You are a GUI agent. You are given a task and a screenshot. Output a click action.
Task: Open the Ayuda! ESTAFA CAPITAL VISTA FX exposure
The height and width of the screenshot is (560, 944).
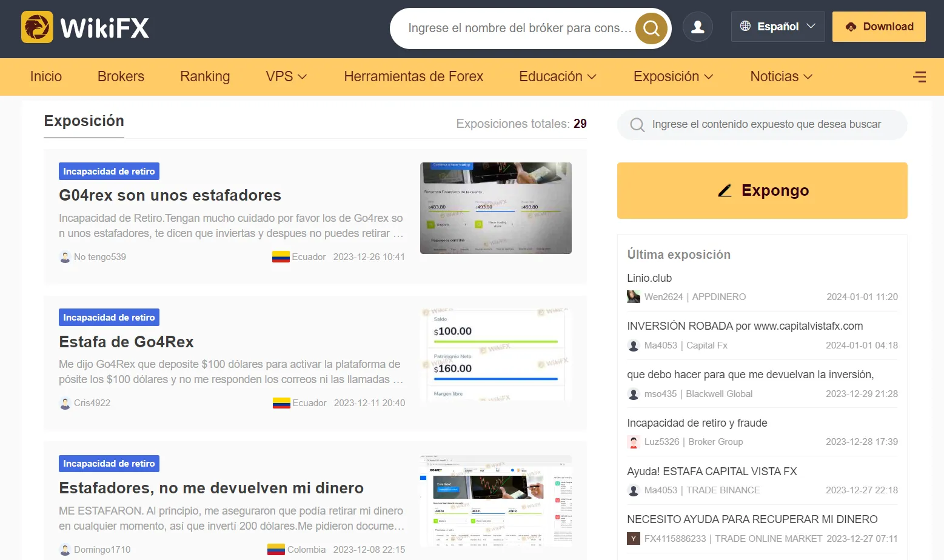point(712,472)
